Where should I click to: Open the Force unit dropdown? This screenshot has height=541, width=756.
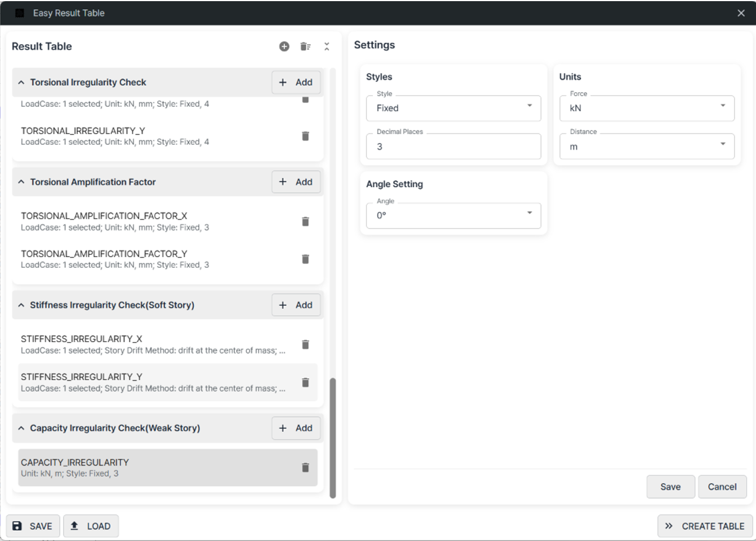pyautogui.click(x=646, y=108)
